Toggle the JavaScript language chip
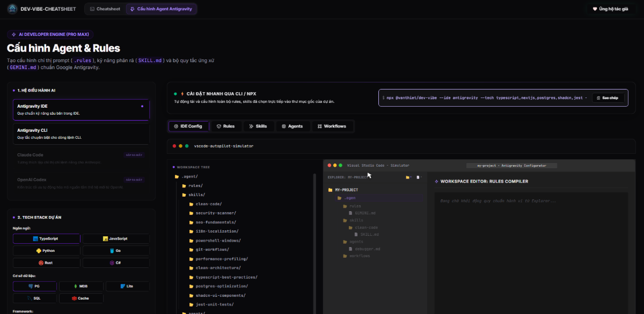644x314 pixels. 116,238
